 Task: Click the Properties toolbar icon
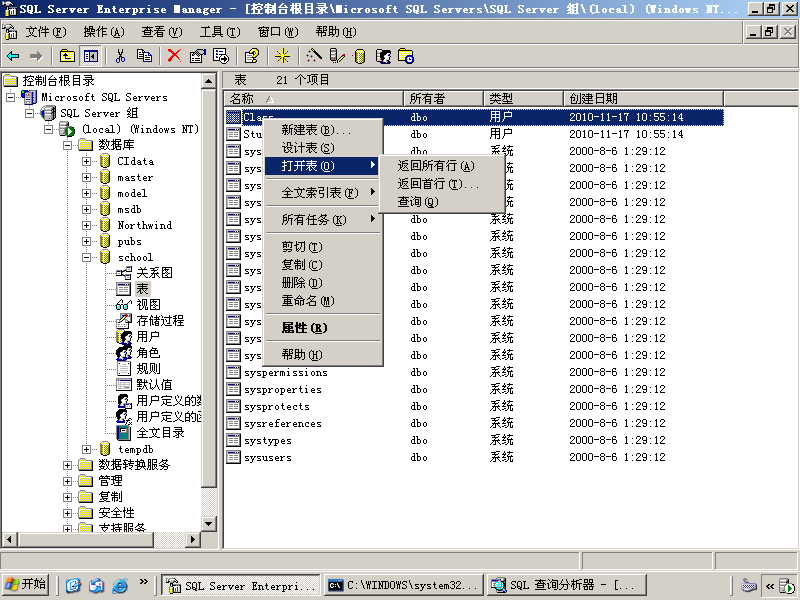[x=197, y=56]
